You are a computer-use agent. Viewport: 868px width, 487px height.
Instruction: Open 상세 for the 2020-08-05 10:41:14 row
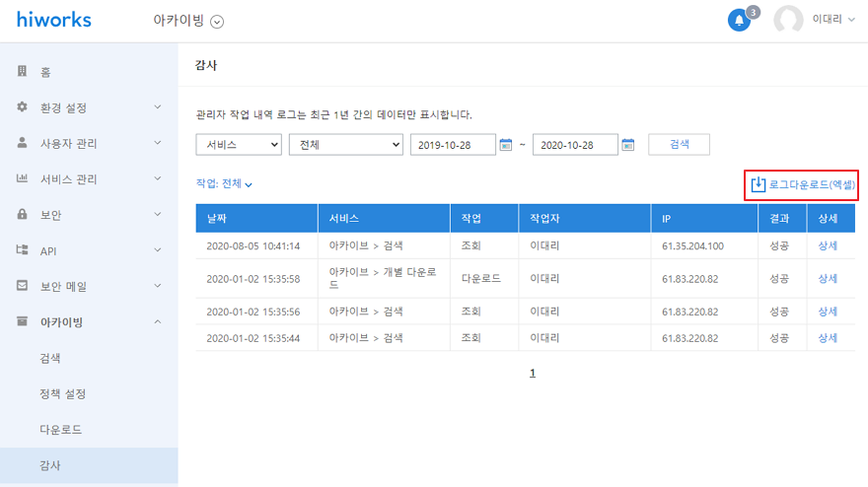click(828, 245)
